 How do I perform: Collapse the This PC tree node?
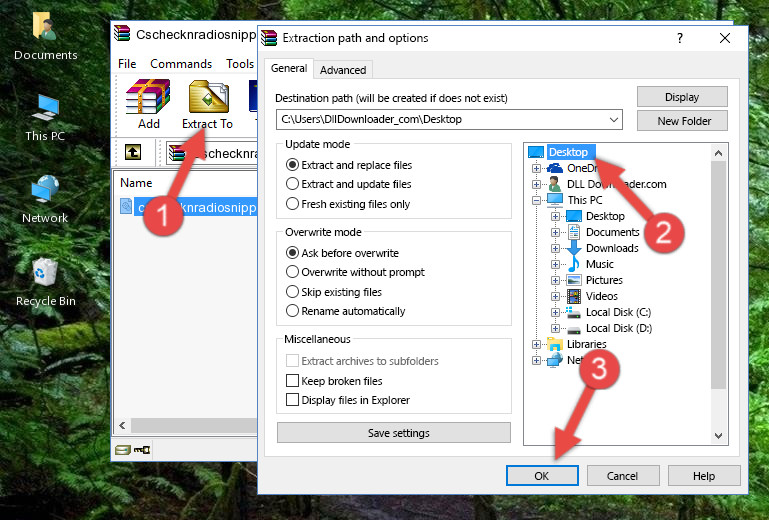(537, 200)
